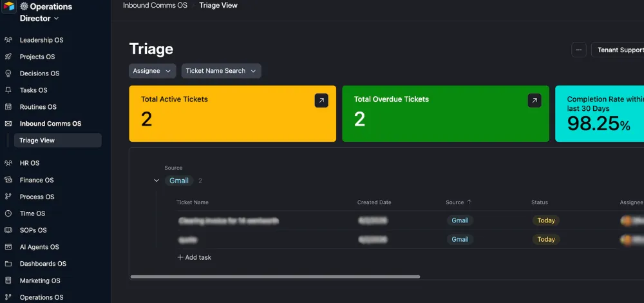This screenshot has width=644, height=303.
Task: Click the Finance OS sidebar icon
Action: (x=8, y=180)
